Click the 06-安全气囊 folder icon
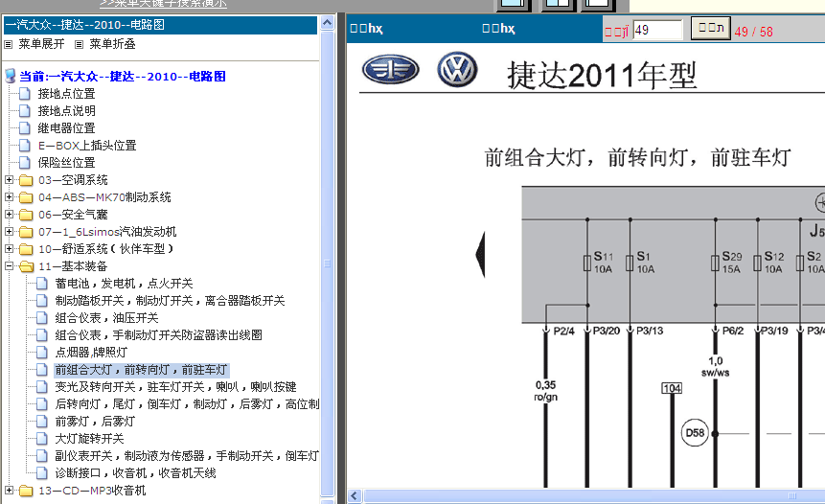The width and height of the screenshot is (825, 504). [26, 215]
